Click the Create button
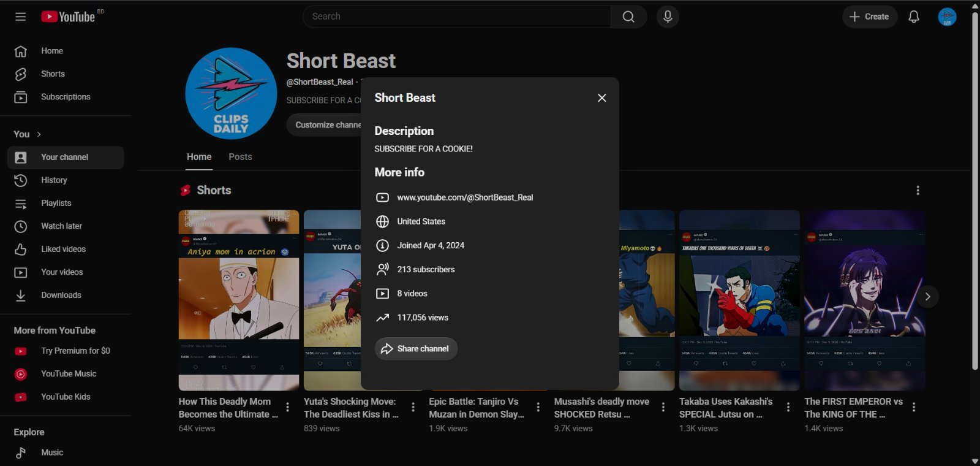Viewport: 980px width, 466px height. [869, 17]
